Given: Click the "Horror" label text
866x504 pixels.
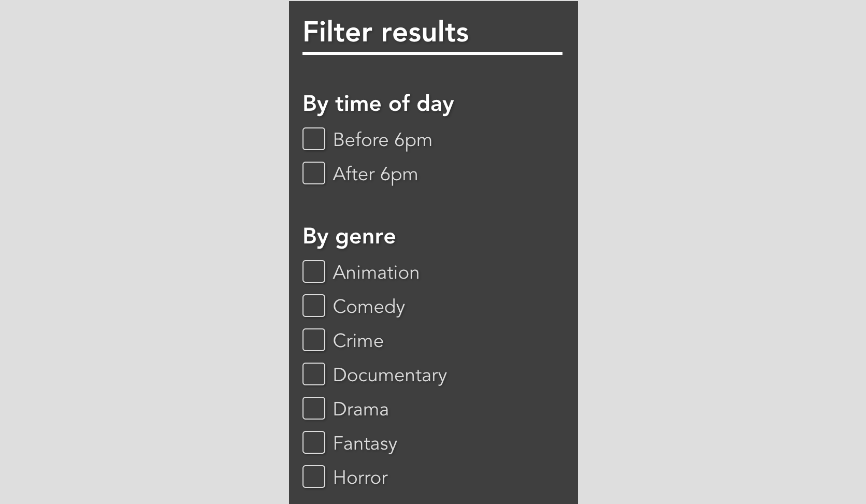Looking at the screenshot, I should point(360,478).
